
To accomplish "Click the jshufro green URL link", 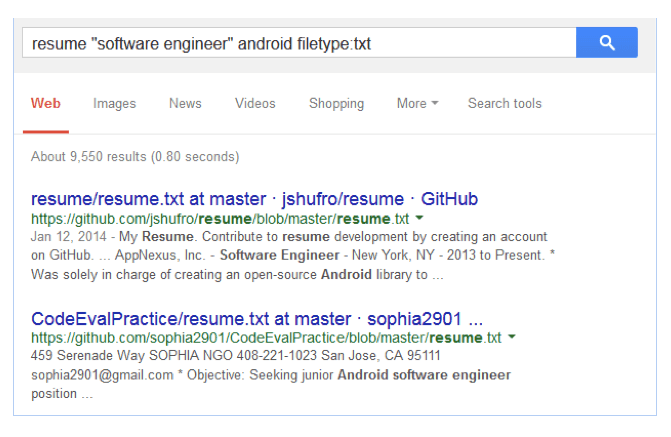I will point(220,219).
